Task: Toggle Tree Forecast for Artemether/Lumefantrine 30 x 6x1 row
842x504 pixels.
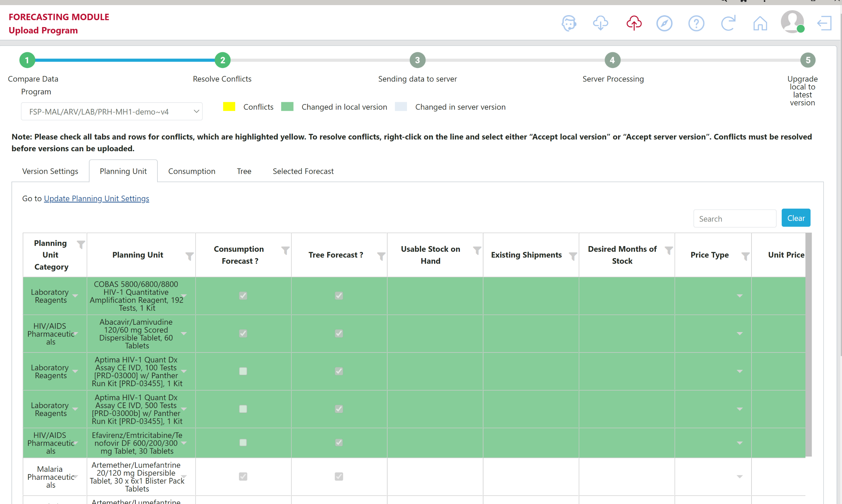Action: (x=339, y=477)
